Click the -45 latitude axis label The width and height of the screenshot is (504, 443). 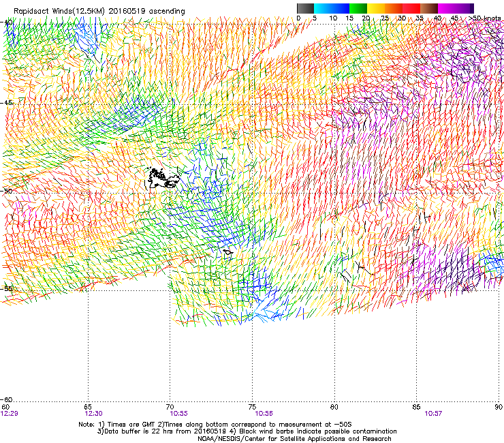6,103
